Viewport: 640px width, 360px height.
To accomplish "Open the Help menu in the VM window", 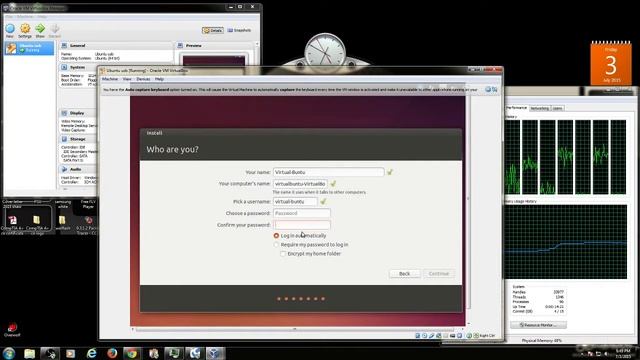I will coord(159,79).
